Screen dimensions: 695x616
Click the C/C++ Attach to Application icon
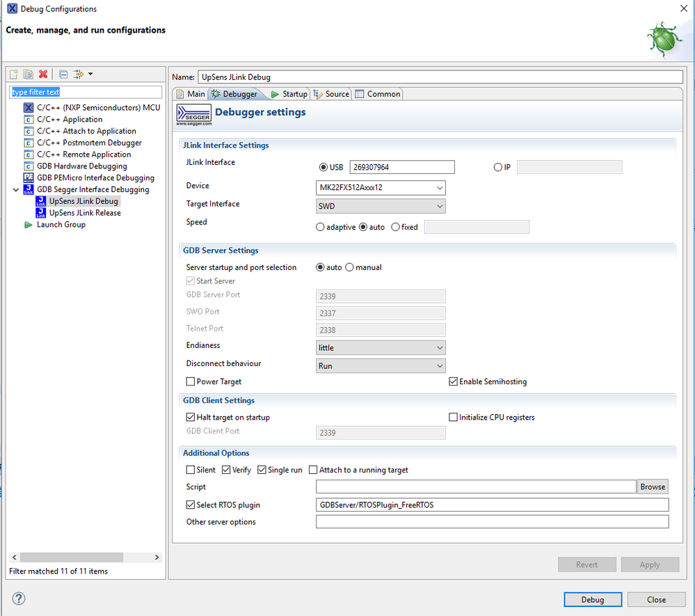click(29, 131)
